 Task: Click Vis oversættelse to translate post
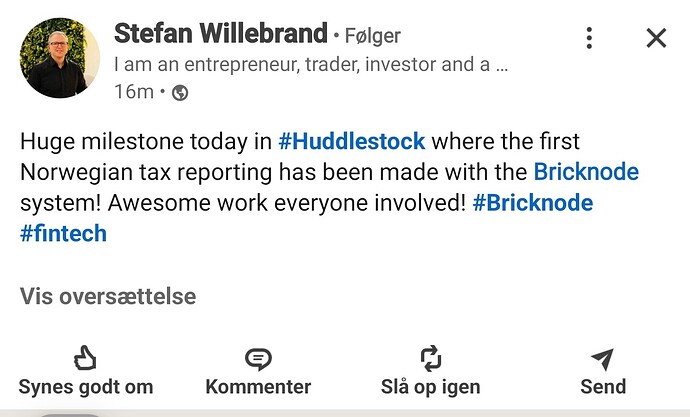[x=108, y=296]
